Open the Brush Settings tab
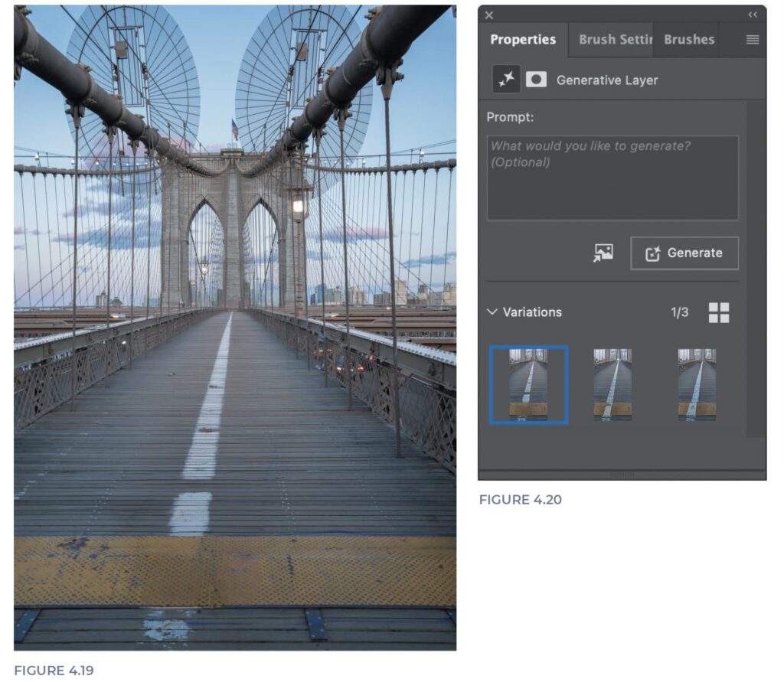784x682 pixels. tap(615, 40)
